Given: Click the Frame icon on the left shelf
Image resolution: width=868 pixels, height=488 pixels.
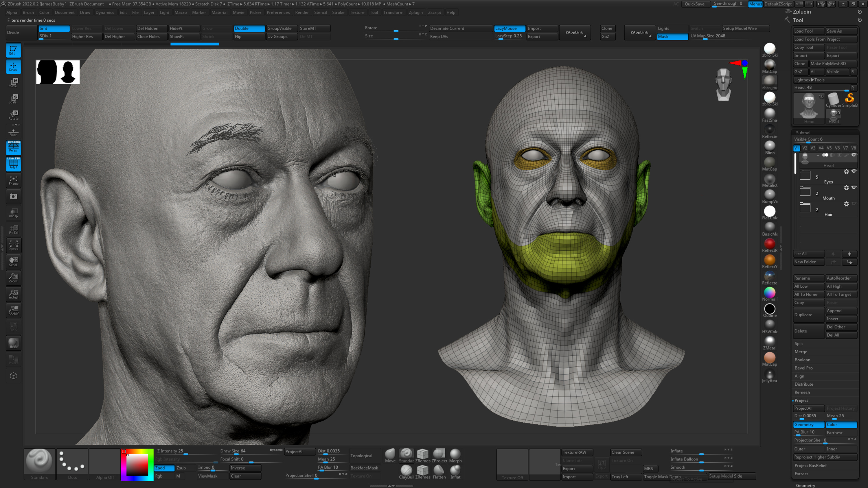Looking at the screenshot, I should click(14, 180).
